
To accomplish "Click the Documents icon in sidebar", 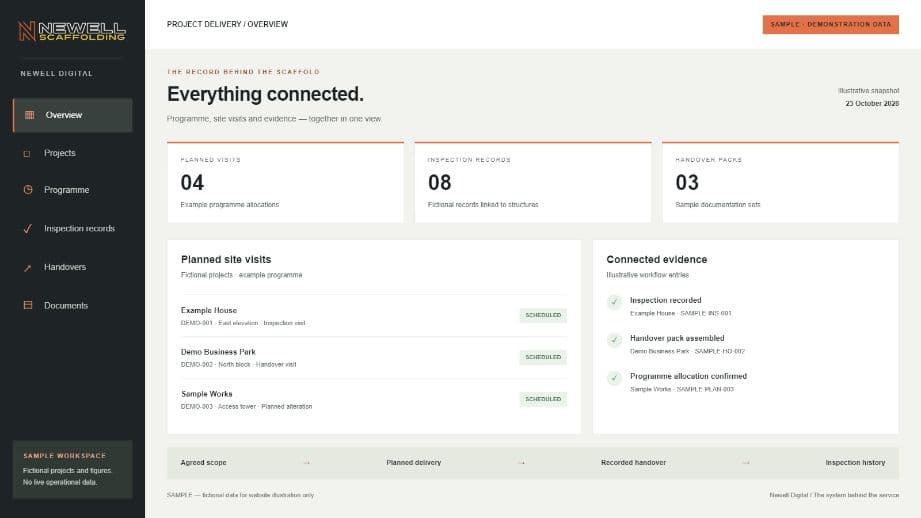I will [x=28, y=305].
